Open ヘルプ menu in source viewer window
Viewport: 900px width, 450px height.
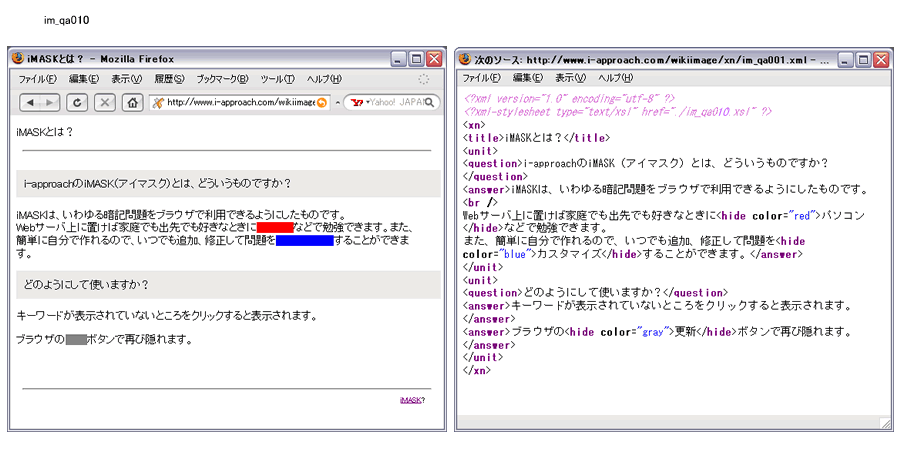pyautogui.click(x=616, y=78)
